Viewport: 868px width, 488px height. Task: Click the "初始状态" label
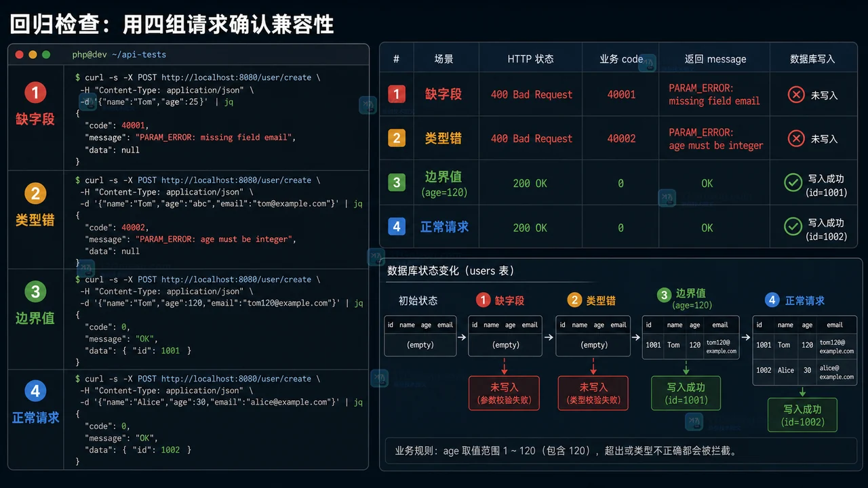(x=418, y=300)
